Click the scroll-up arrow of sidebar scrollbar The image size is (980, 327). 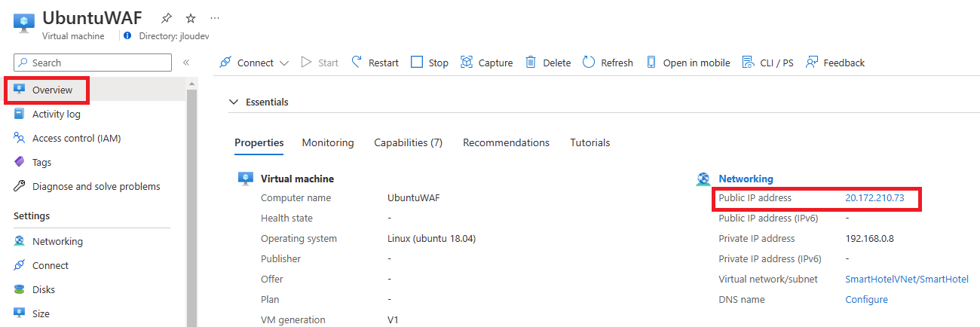click(x=191, y=82)
